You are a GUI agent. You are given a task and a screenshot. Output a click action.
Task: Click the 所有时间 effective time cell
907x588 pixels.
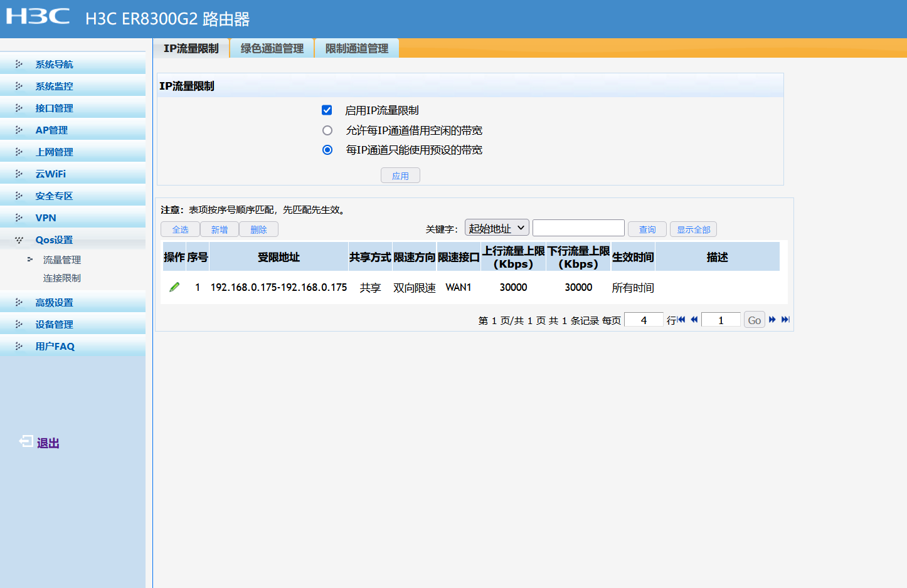click(633, 288)
